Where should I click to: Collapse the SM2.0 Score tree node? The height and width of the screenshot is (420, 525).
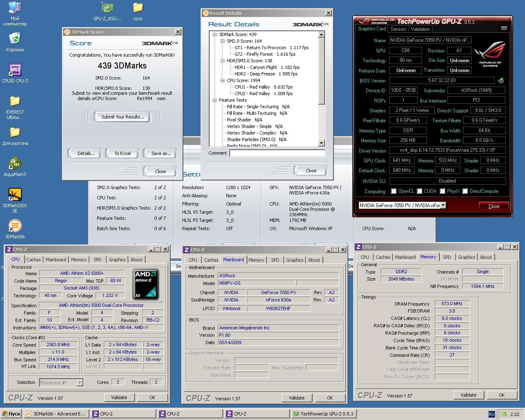point(222,41)
